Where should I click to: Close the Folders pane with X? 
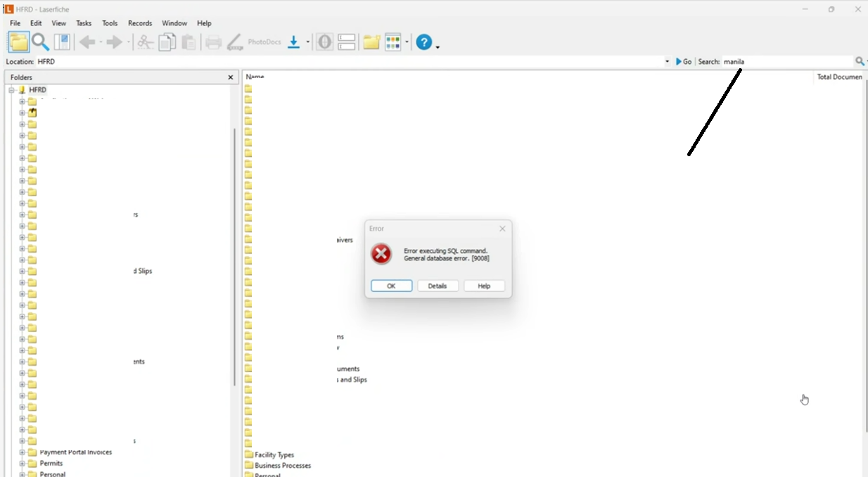pyautogui.click(x=230, y=77)
